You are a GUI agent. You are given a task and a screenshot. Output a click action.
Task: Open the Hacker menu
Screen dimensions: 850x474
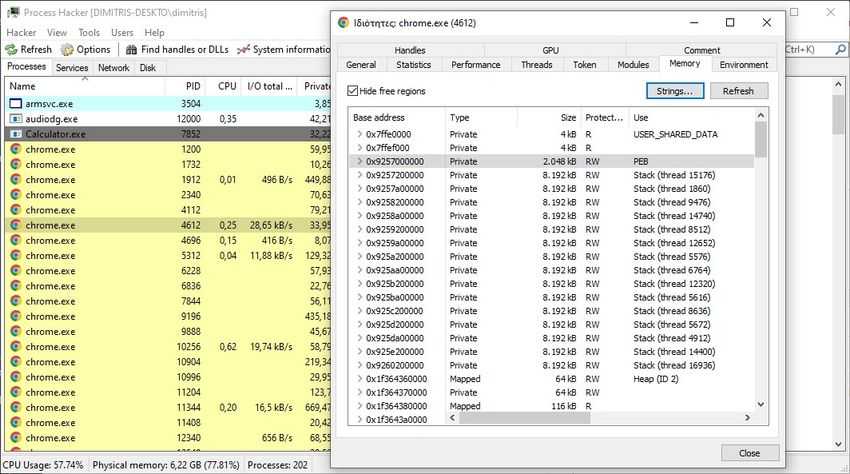(21, 33)
